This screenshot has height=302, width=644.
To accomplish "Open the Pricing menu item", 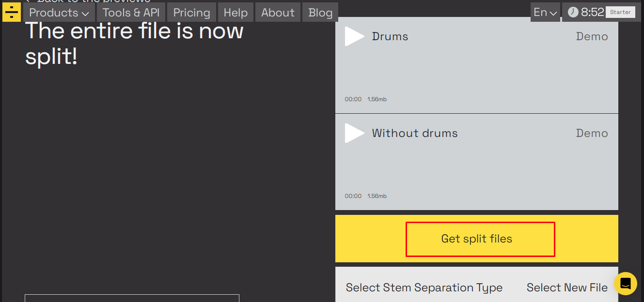I will click(191, 12).
